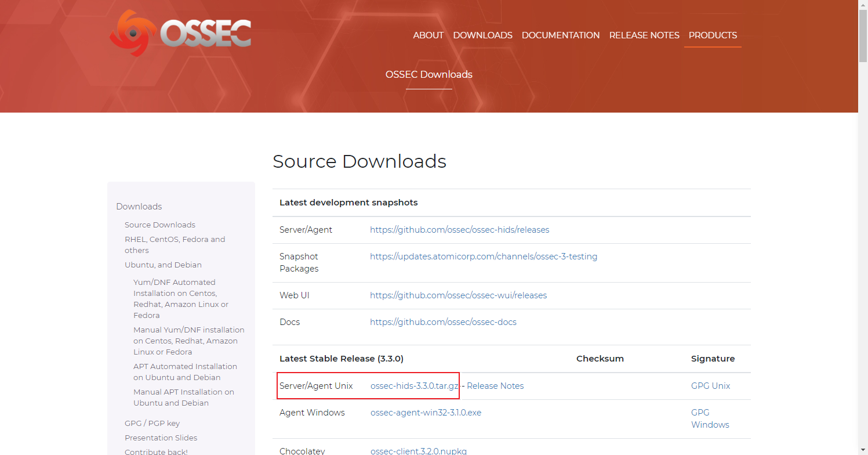Click the Downloads sidebar heading

[139, 207]
